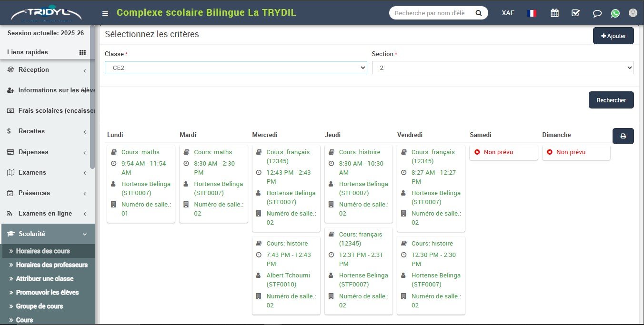The image size is (644, 325).
Task: Click the print timetable button
Action: click(623, 136)
